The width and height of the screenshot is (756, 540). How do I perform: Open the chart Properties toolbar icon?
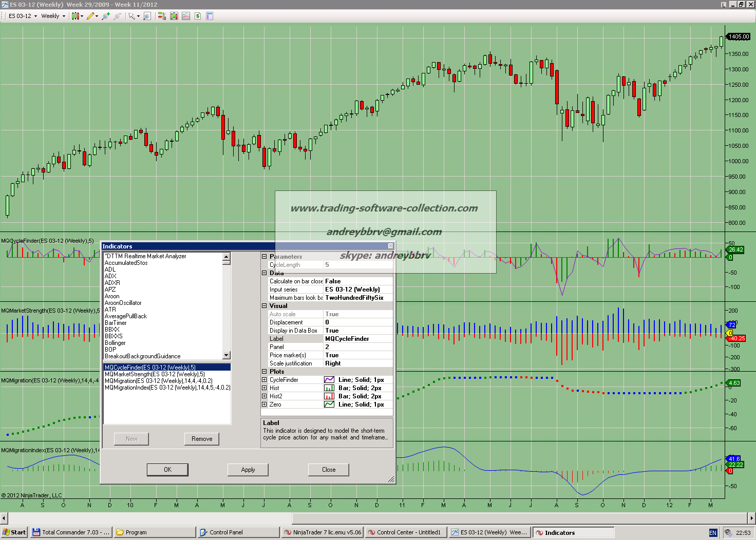pos(210,16)
